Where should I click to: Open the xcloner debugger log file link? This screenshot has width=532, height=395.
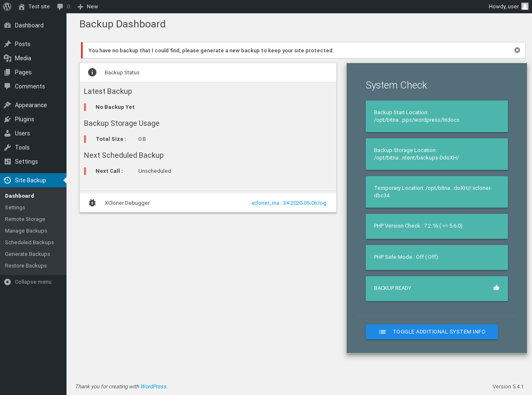288,203
